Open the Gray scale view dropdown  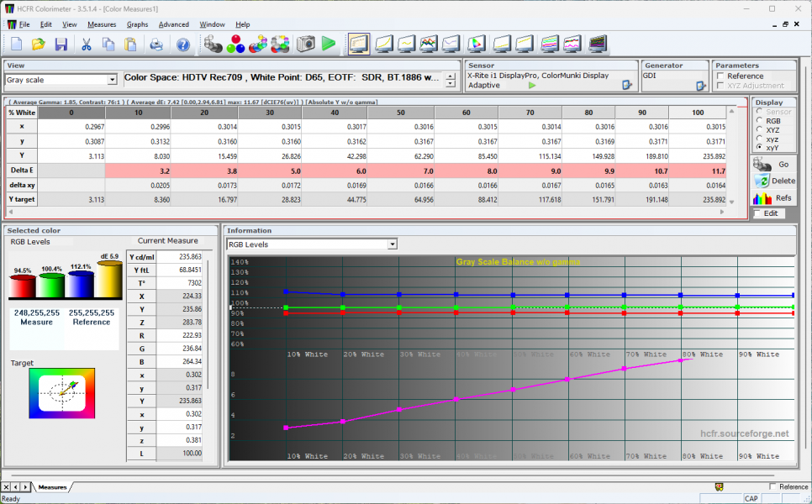coord(112,80)
